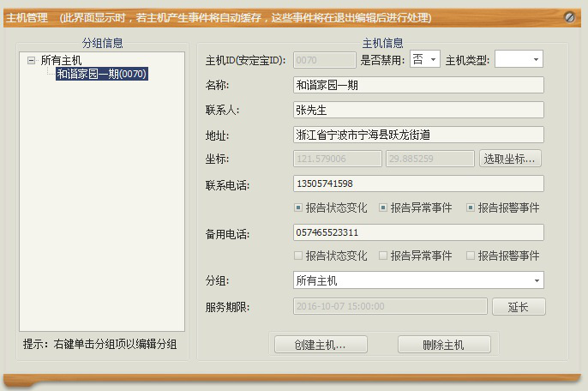The width and height of the screenshot is (588, 391).
Task: Open the 分组 dropdown showing 所有主机
Action: [x=418, y=280]
